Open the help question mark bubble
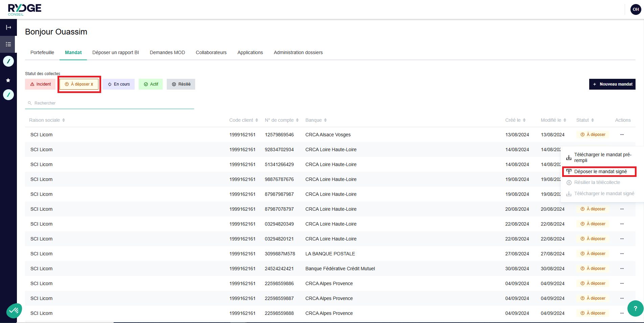Viewport: 644px width, 323px height. click(635, 308)
